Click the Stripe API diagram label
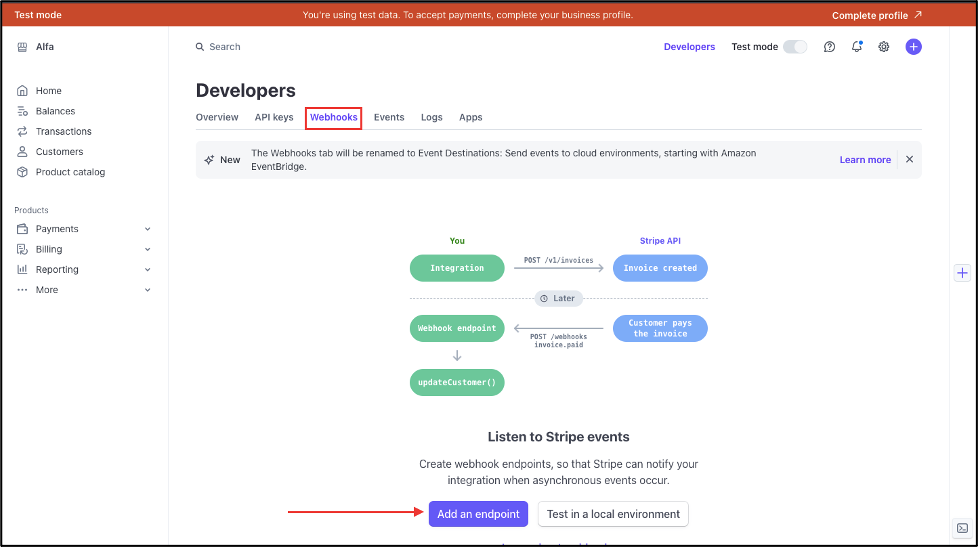The image size is (979, 547). coord(660,241)
